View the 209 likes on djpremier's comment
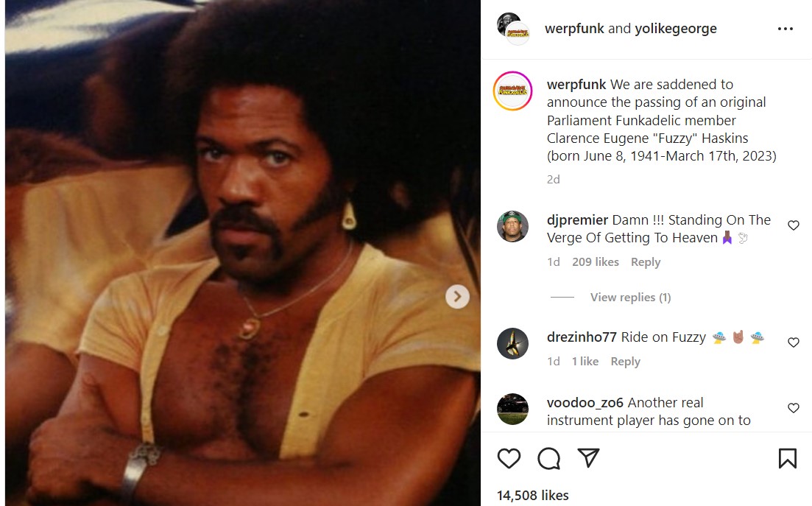The width and height of the screenshot is (812, 506). tap(595, 262)
